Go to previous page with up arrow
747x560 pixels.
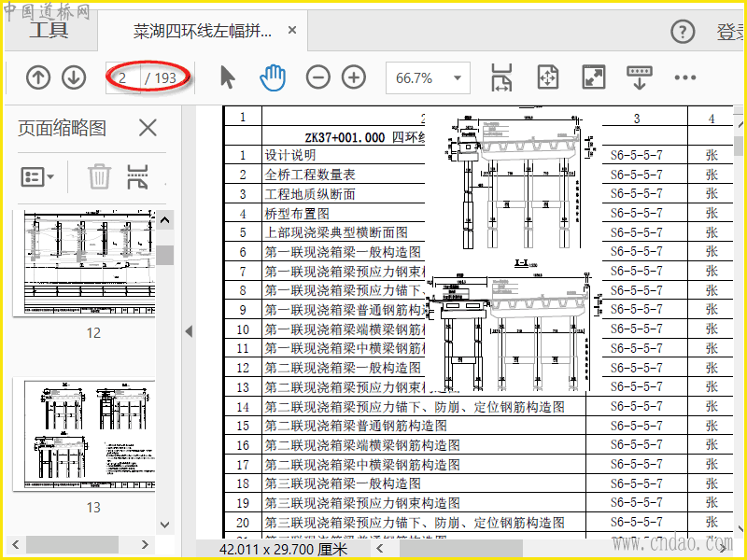pyautogui.click(x=38, y=77)
